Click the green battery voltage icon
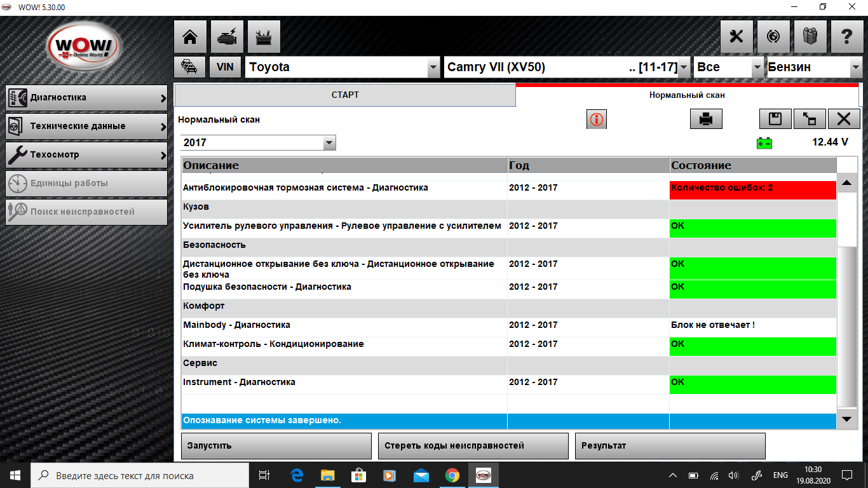The width and height of the screenshot is (868, 488). point(764,143)
